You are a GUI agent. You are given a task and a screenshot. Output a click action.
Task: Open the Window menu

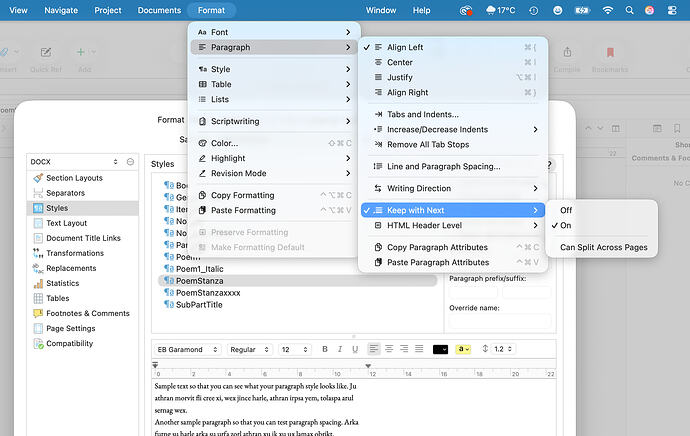coord(381,10)
